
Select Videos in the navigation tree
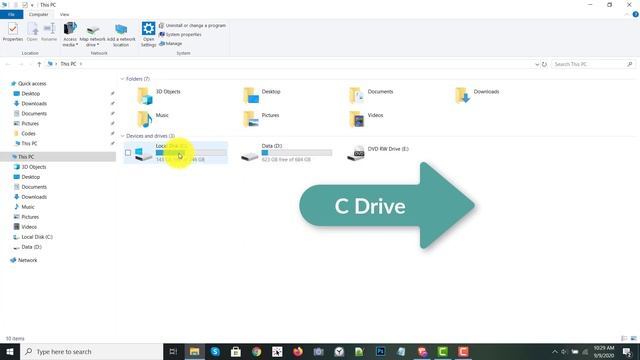29,227
